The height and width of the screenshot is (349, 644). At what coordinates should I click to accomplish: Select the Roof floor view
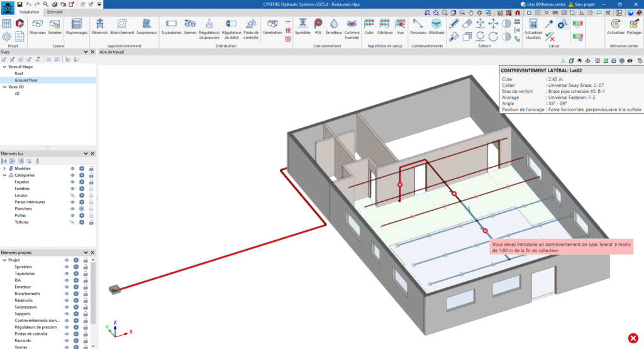pos(19,73)
